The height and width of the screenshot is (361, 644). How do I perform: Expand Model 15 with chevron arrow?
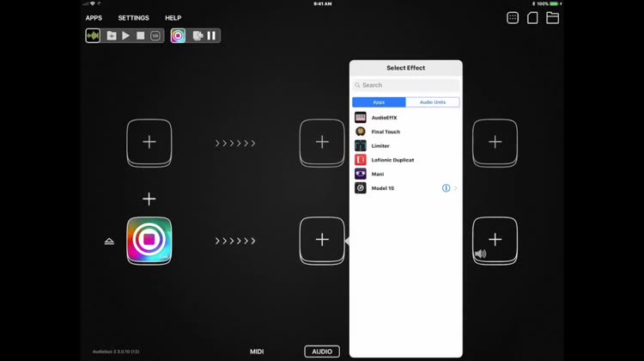[x=455, y=188]
